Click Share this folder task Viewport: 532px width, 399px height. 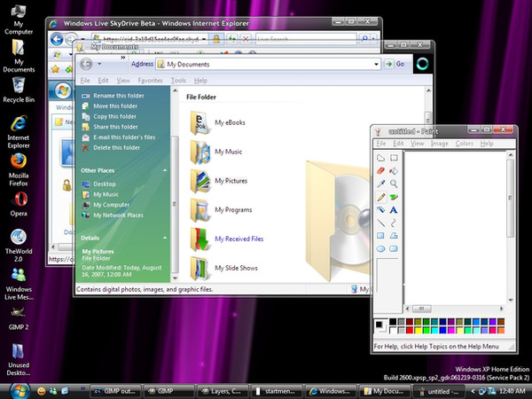[x=115, y=127]
